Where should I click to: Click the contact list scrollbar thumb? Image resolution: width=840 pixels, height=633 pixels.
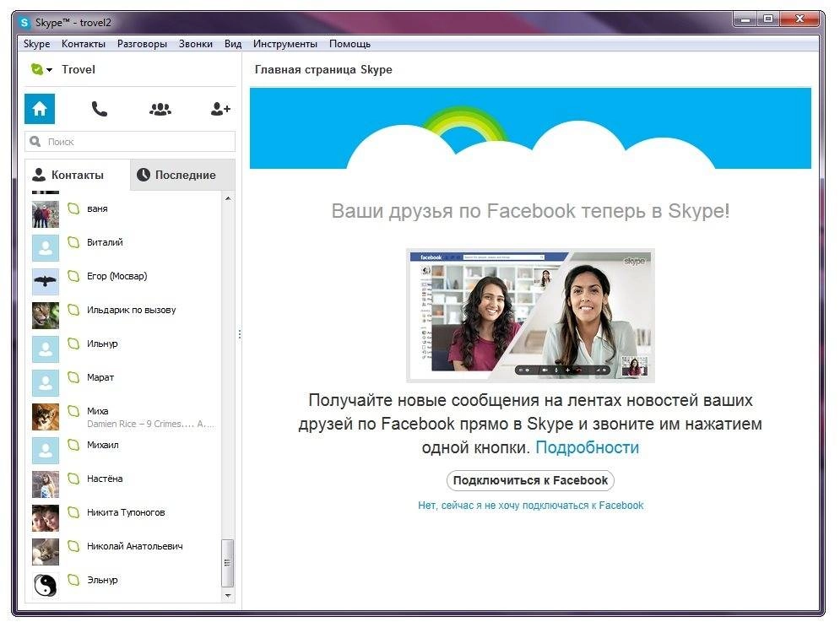[228, 563]
